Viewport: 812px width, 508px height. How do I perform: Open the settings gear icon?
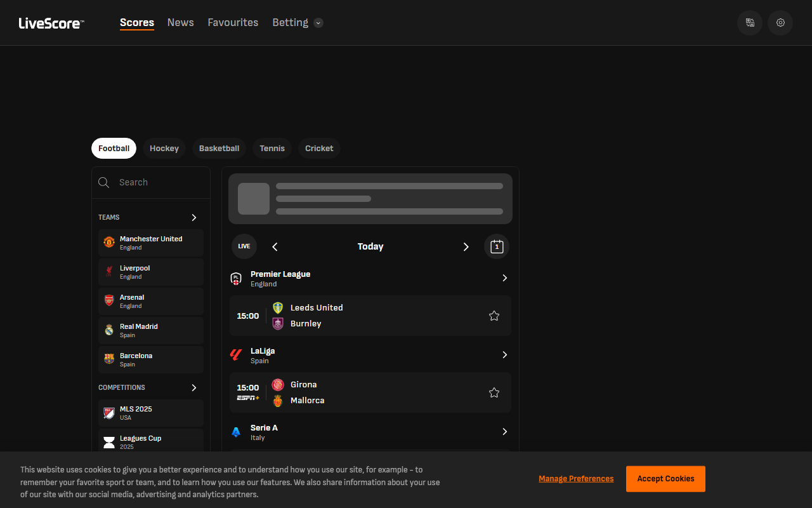[x=780, y=23]
